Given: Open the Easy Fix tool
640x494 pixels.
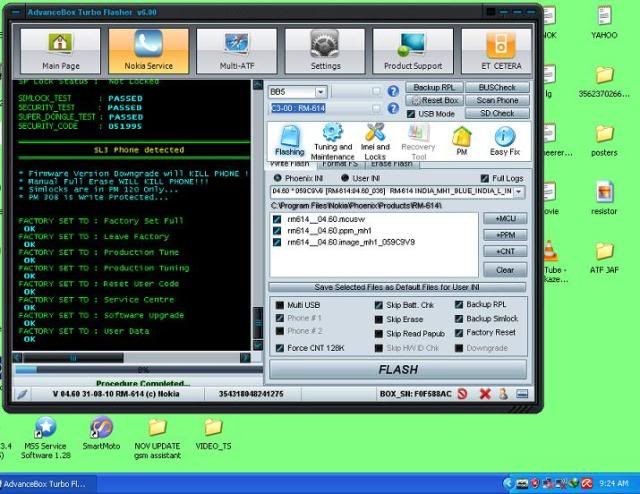Looking at the screenshot, I should click(x=505, y=141).
